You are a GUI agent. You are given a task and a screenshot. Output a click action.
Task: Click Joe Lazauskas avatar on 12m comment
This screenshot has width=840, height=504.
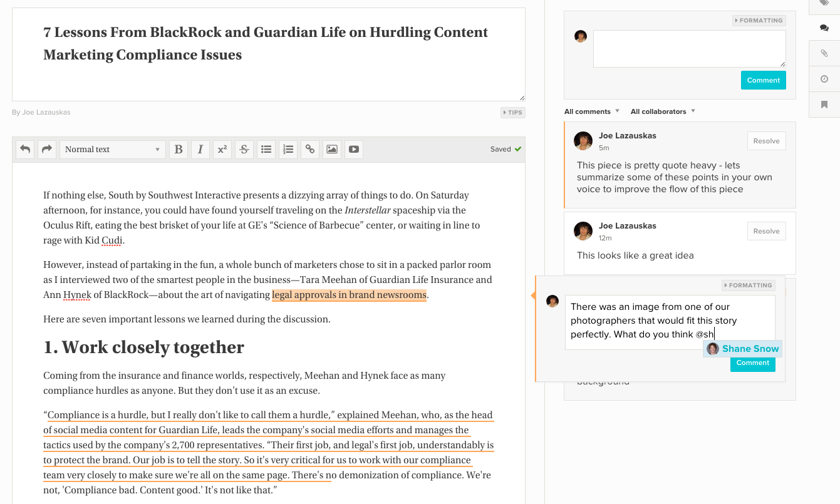(583, 231)
